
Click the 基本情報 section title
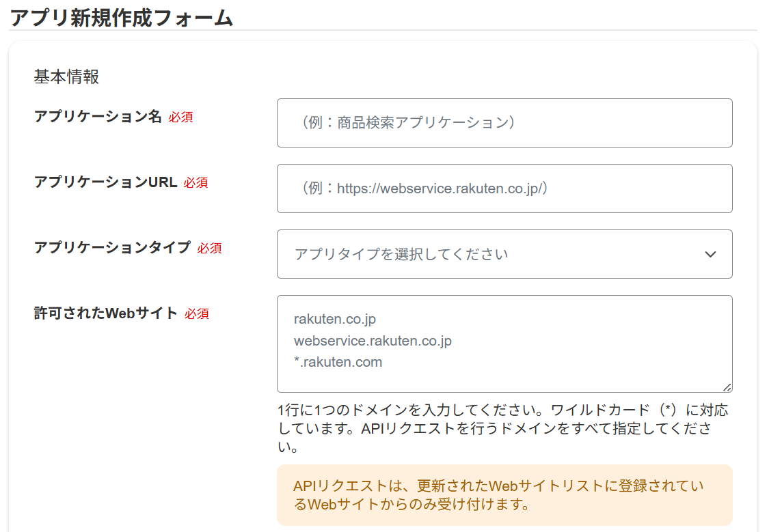pos(66,77)
